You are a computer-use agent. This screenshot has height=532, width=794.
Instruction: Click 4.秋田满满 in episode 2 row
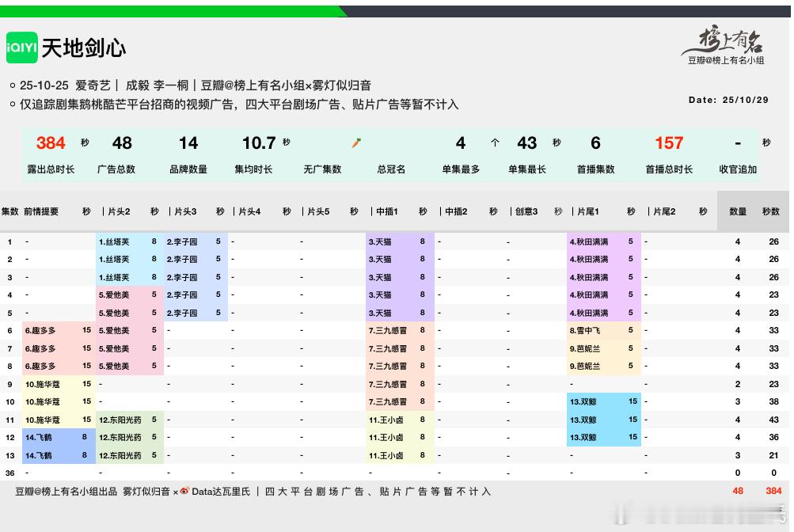click(589, 259)
